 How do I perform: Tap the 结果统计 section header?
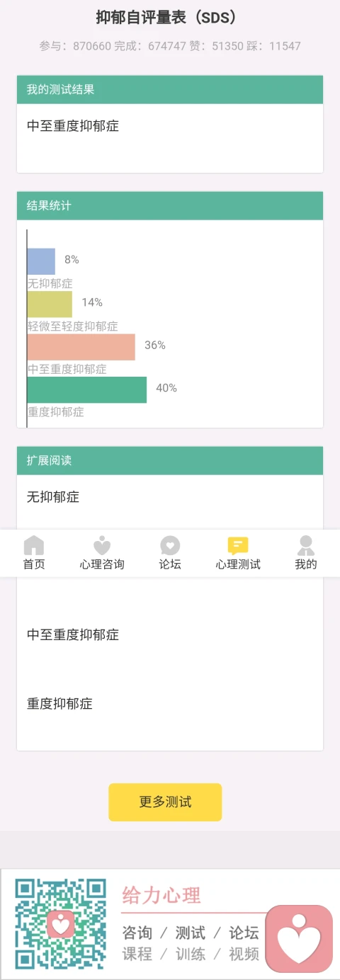[x=170, y=206]
